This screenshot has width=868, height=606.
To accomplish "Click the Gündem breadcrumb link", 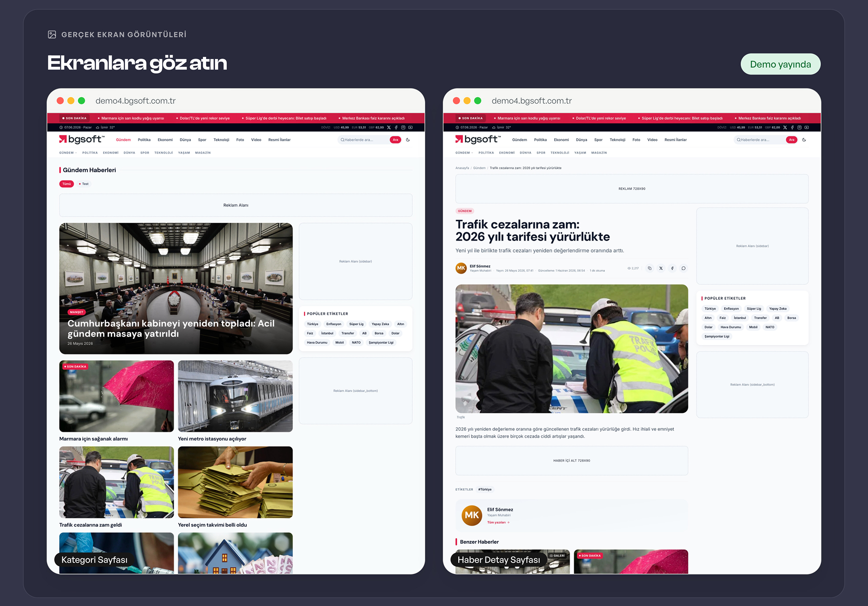I will pyautogui.click(x=479, y=168).
